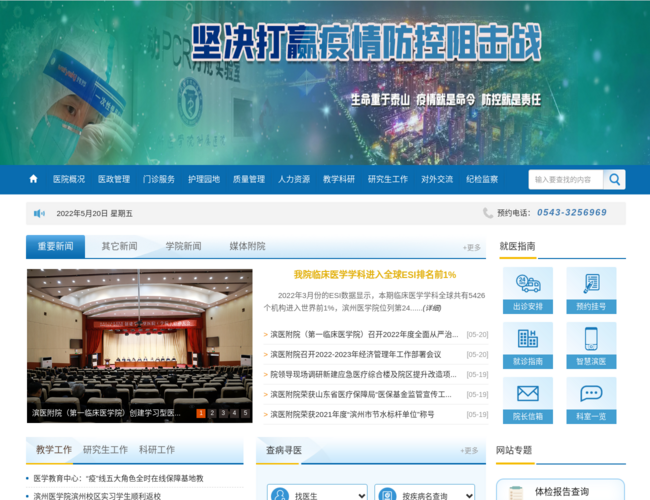This screenshot has height=500, width=650.
Task: Open 体检报告查询 banner
Action: (560, 492)
